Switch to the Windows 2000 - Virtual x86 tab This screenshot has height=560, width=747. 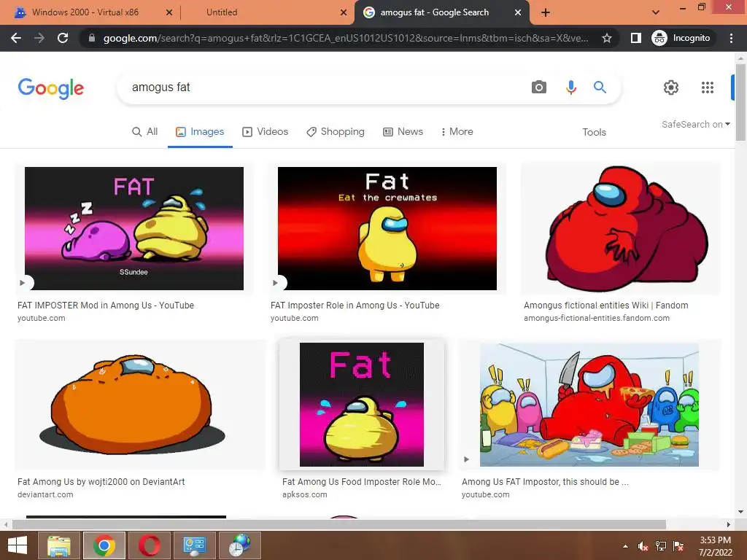[x=86, y=12]
